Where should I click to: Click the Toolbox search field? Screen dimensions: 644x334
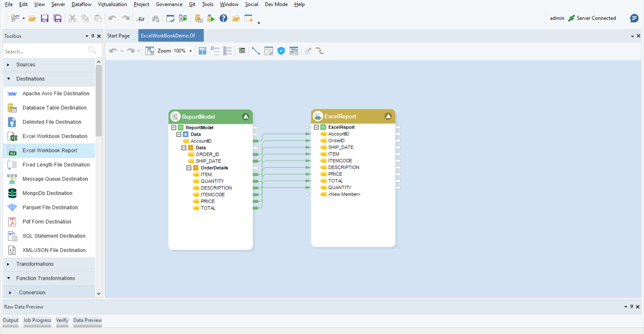(x=45, y=52)
